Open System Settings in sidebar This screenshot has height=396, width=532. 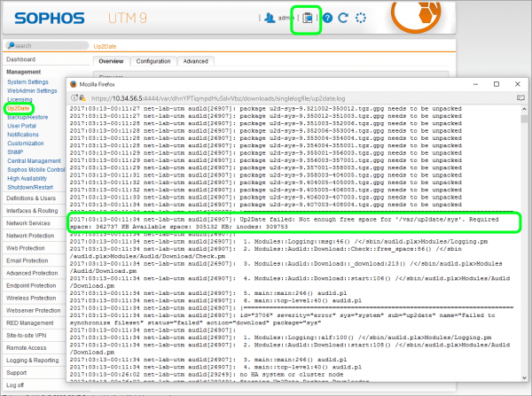pos(27,82)
